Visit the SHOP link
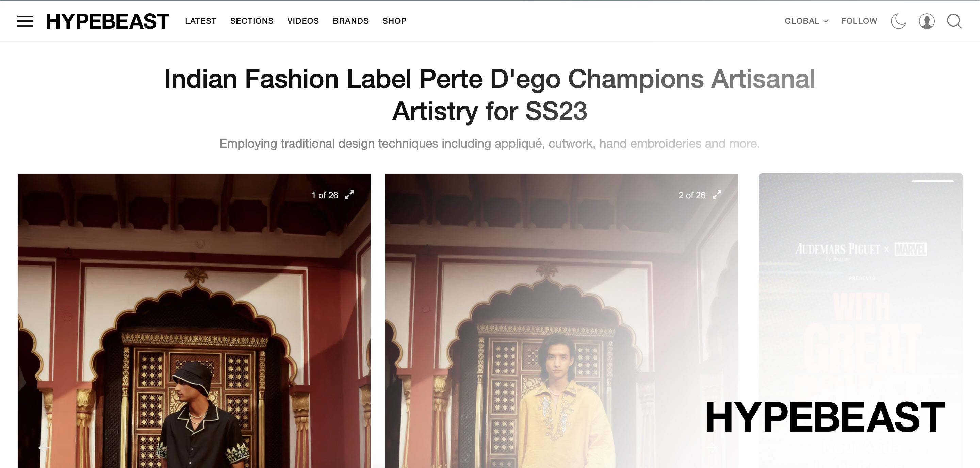The image size is (980, 468). point(394,21)
